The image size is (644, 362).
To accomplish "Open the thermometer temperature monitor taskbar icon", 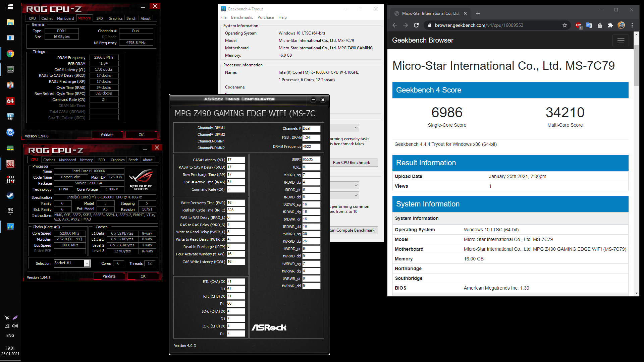I will [x=10, y=85].
